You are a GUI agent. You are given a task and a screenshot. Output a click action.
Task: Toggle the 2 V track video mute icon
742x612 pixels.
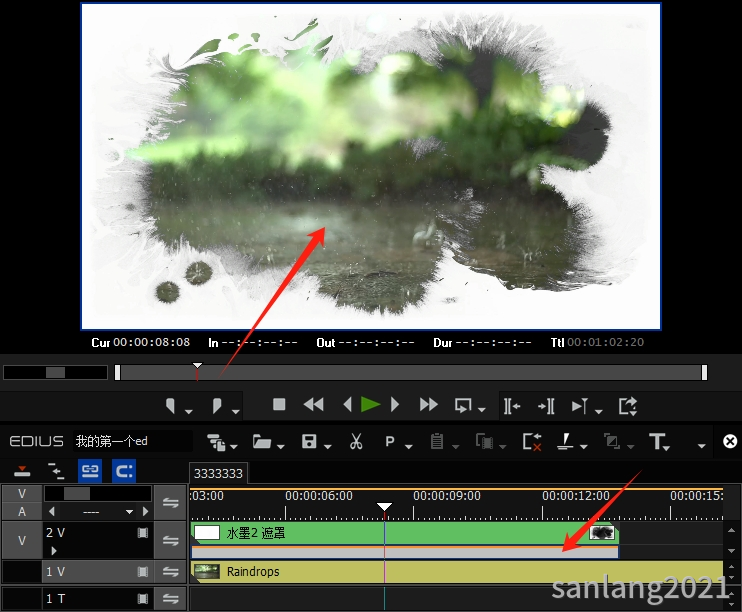point(143,533)
